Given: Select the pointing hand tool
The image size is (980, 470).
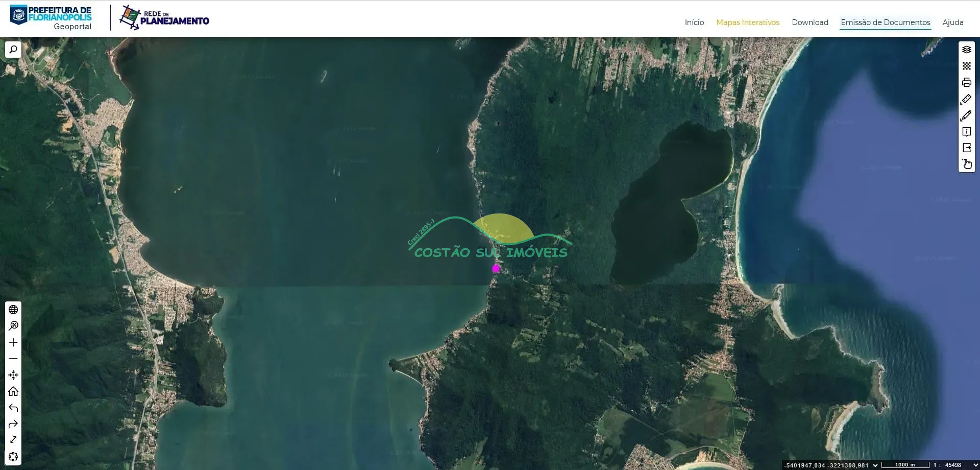Looking at the screenshot, I should click(x=967, y=164).
